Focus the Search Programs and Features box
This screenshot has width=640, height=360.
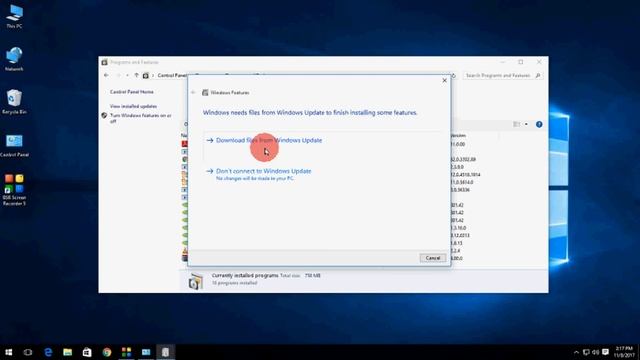(x=498, y=76)
